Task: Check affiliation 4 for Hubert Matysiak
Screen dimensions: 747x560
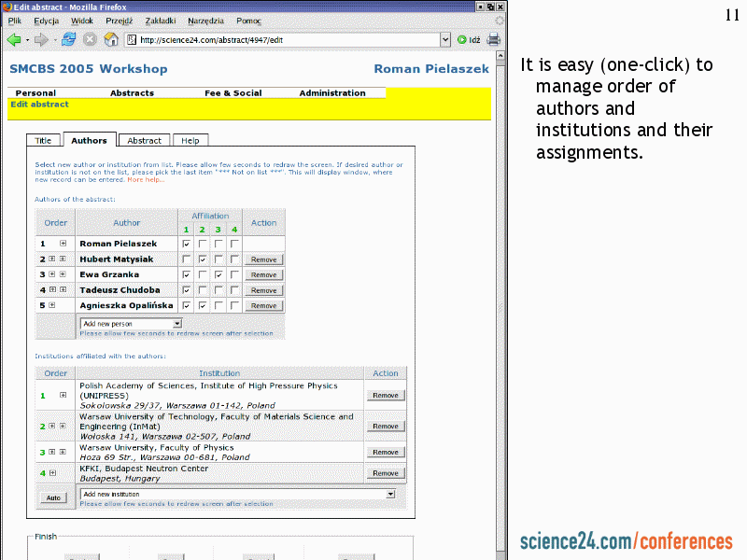Action: click(x=234, y=259)
